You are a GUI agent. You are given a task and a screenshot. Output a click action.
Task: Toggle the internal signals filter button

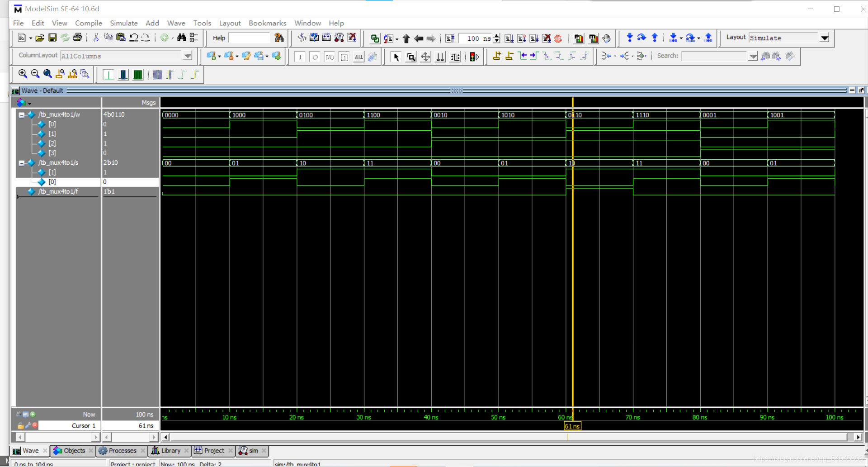(344, 57)
